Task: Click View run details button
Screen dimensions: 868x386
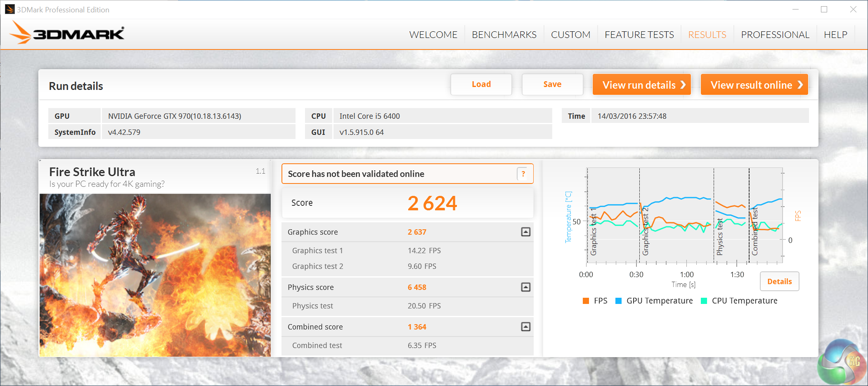Action: click(x=642, y=85)
